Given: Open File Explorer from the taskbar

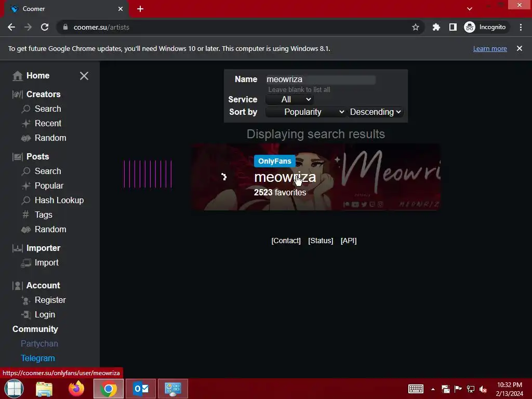Looking at the screenshot, I should click(44, 389).
